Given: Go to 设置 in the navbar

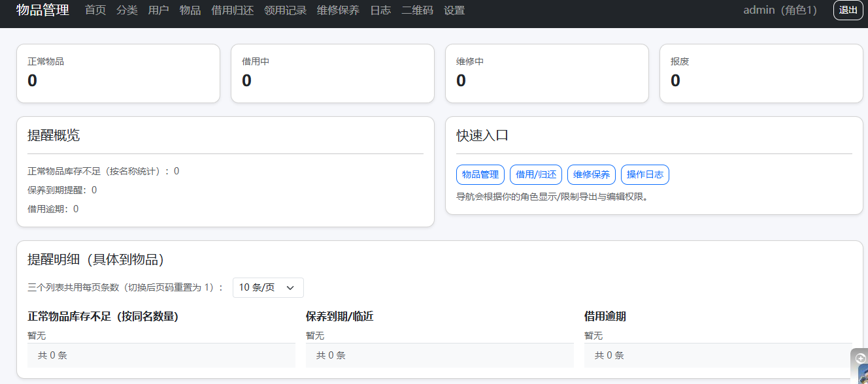Looking at the screenshot, I should [454, 10].
